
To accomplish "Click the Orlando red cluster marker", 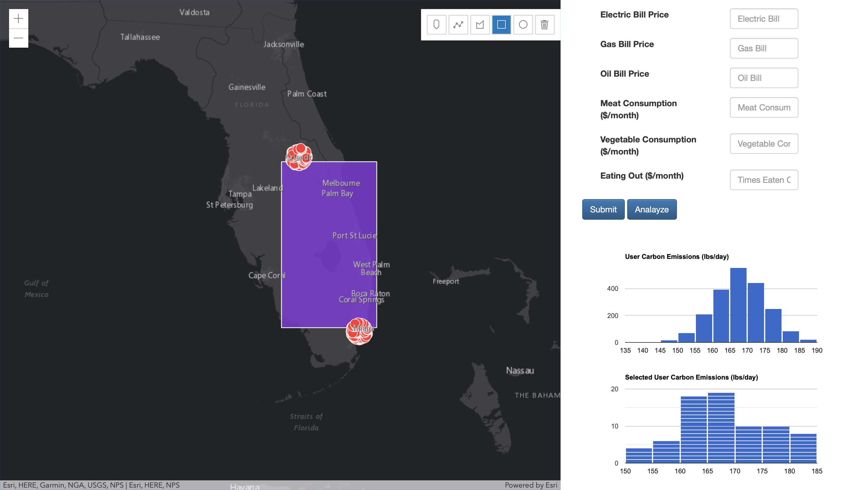I will pos(299,157).
